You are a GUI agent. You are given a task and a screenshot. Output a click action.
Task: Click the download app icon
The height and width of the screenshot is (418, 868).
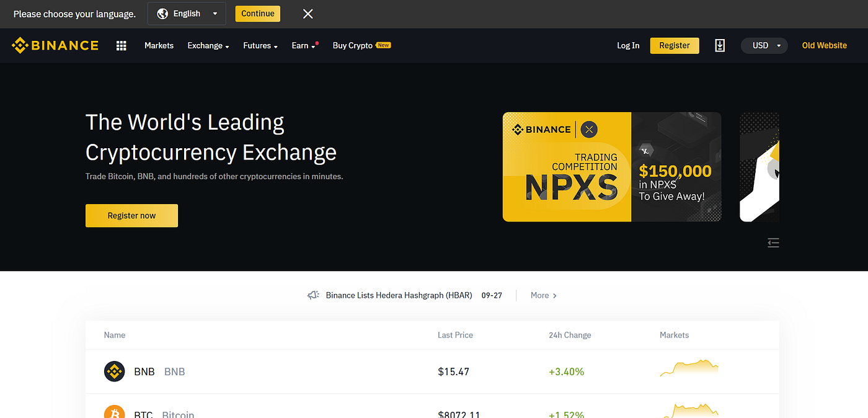(720, 45)
